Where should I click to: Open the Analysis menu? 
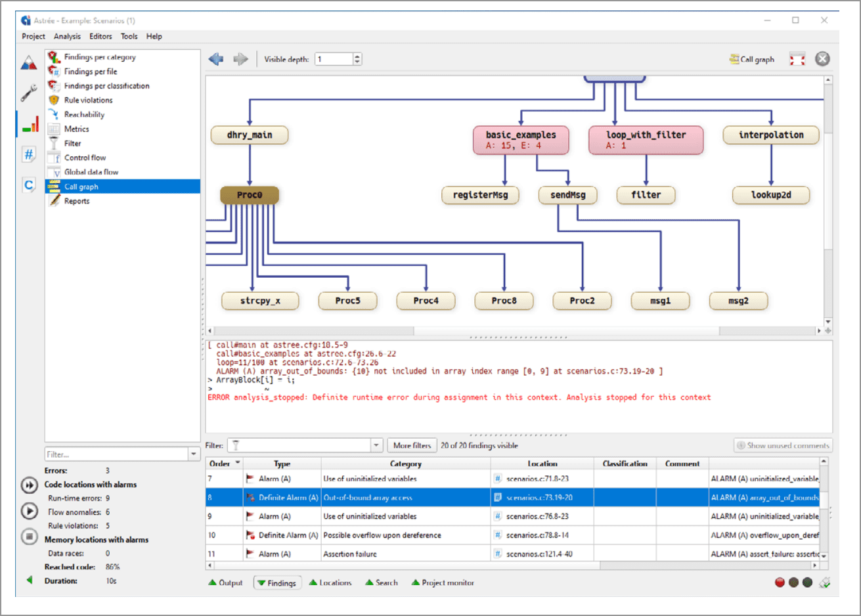(67, 37)
